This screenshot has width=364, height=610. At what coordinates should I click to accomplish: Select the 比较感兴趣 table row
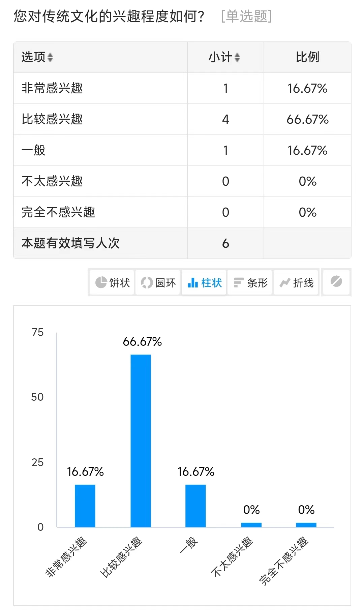[x=182, y=119]
